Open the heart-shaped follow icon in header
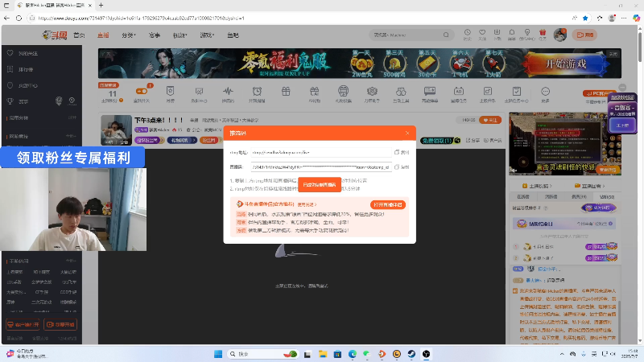This screenshot has width=644, height=362. 482,32
